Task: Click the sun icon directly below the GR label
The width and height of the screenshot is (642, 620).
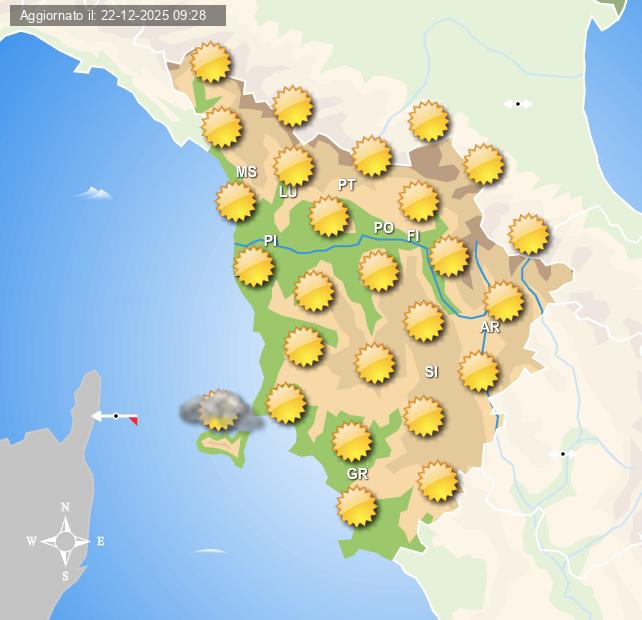Action: click(x=357, y=506)
